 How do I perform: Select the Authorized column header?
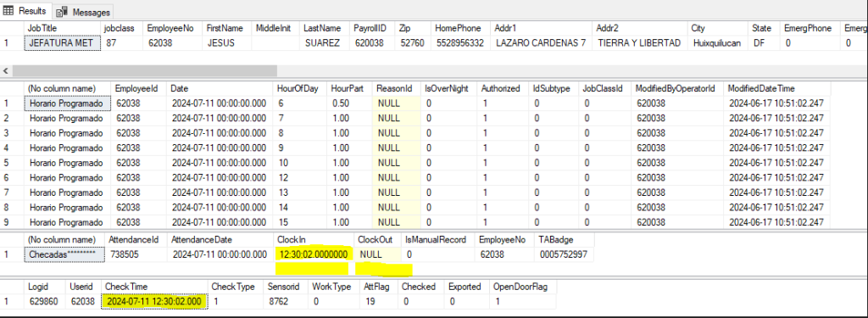[503, 89]
